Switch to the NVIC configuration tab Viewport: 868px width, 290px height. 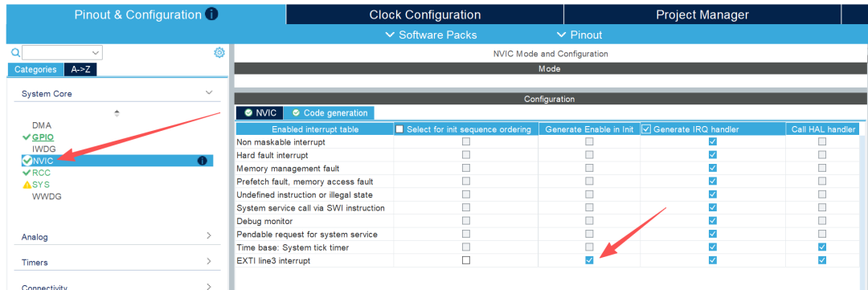pyautogui.click(x=260, y=113)
